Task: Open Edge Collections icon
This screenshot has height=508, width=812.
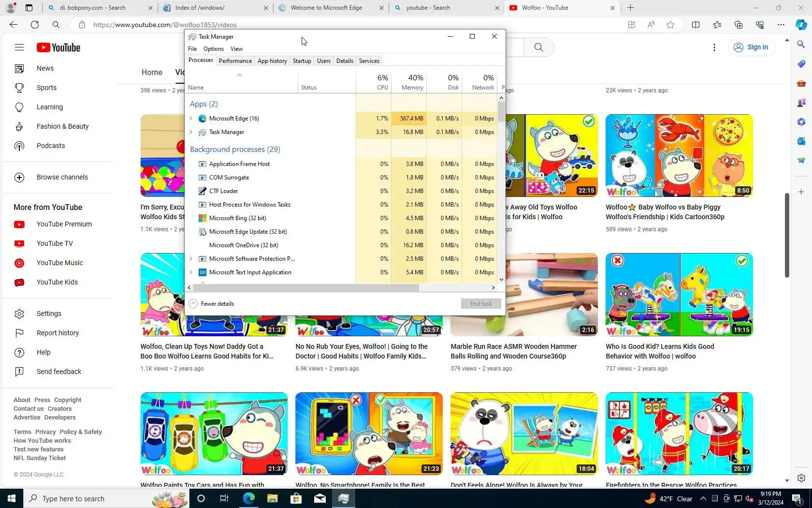Action: pos(739,25)
